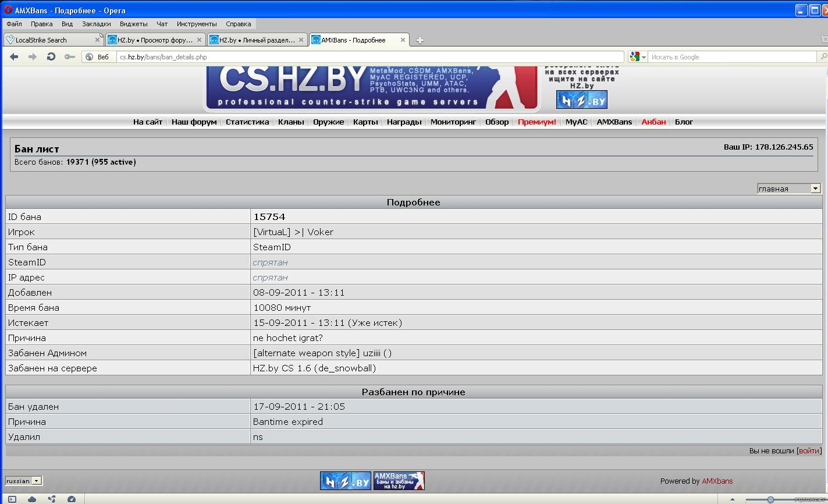Open the Справка menu
828x504 pixels.
pyautogui.click(x=238, y=24)
